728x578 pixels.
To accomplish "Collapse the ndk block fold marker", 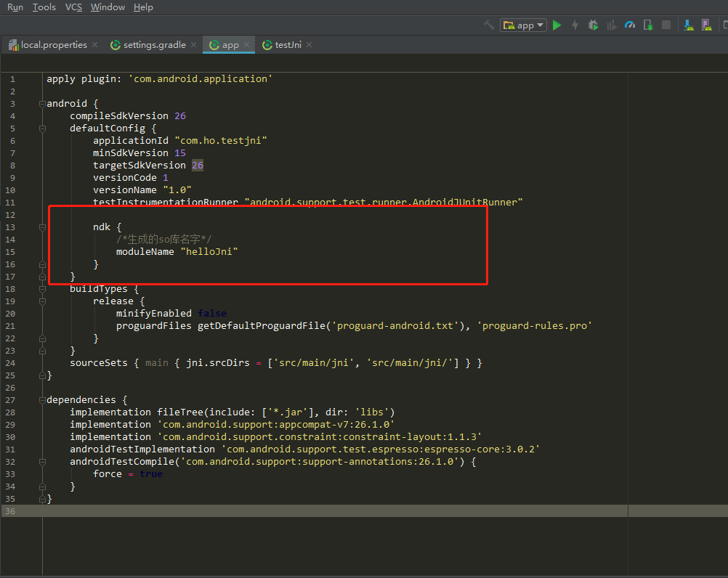I will pyautogui.click(x=42, y=227).
